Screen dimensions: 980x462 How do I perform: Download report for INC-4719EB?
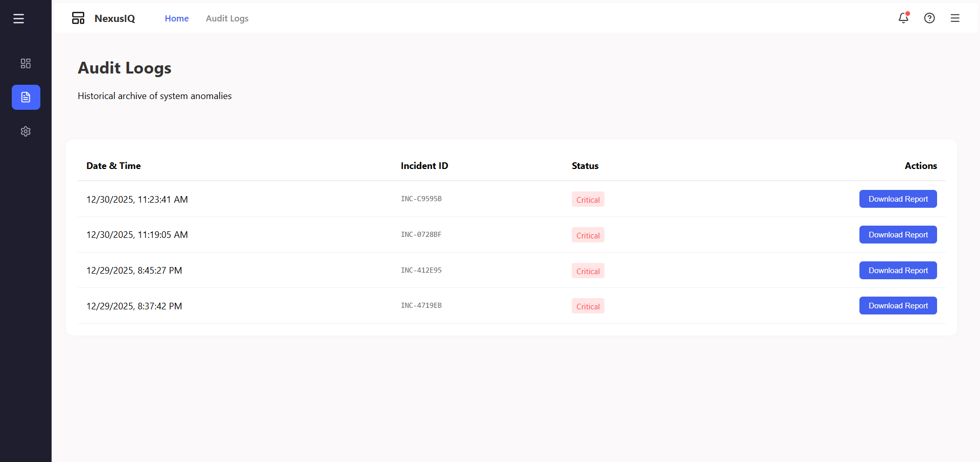(898, 306)
